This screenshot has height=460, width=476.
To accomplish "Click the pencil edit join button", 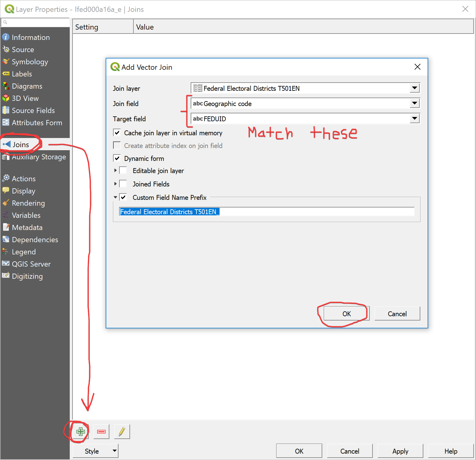I will click(x=122, y=432).
